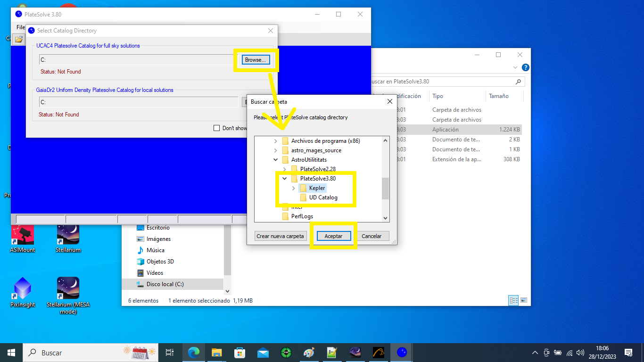Expand the astro_mages_source tree node
Image resolution: width=644 pixels, height=362 pixels.
point(276,150)
